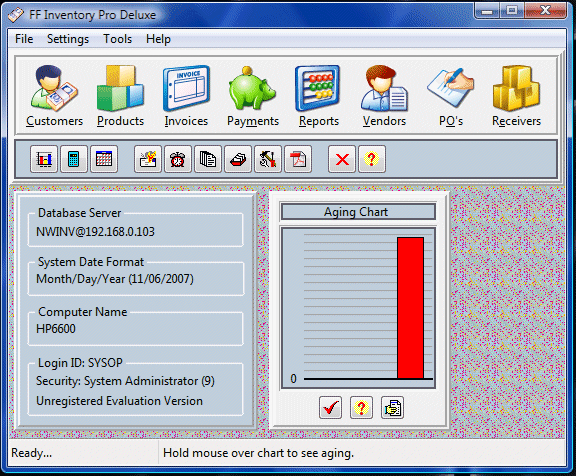Open the wrench and hammer tools icon
Screen dimensions: 576x476
pos(268,159)
